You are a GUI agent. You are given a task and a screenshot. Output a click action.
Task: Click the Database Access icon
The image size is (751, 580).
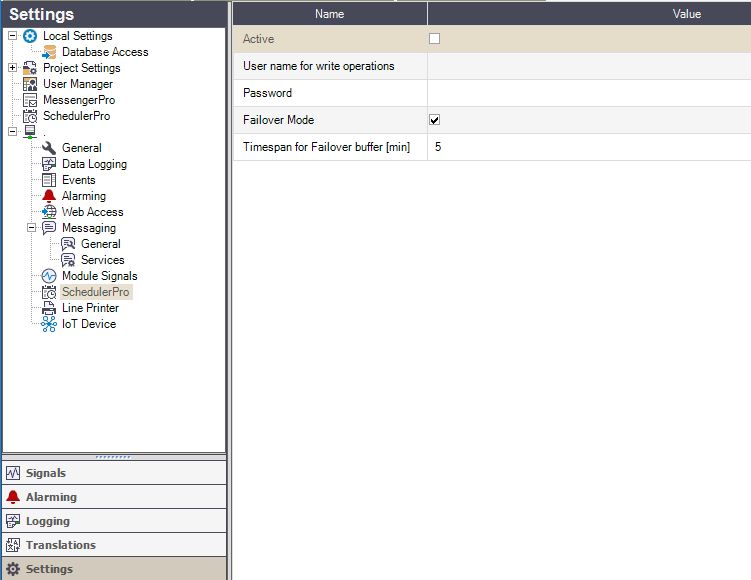coord(49,52)
